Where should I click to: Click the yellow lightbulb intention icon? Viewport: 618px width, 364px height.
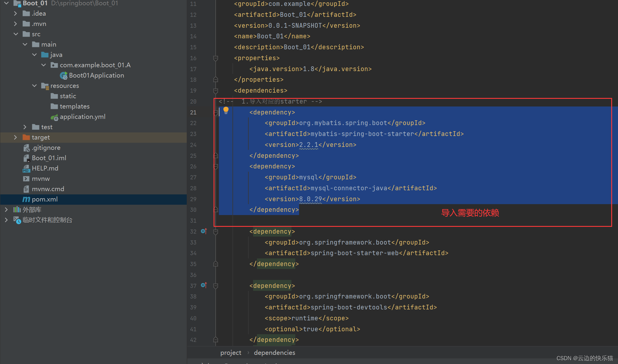tap(226, 111)
